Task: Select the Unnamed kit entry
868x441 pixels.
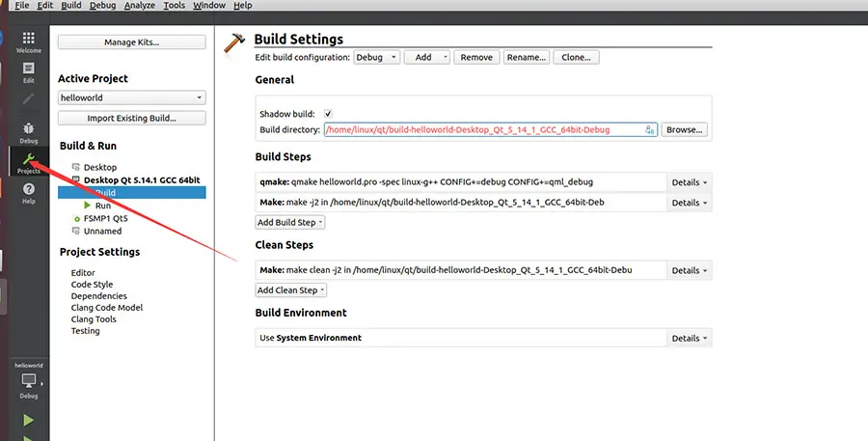Action: click(x=102, y=231)
